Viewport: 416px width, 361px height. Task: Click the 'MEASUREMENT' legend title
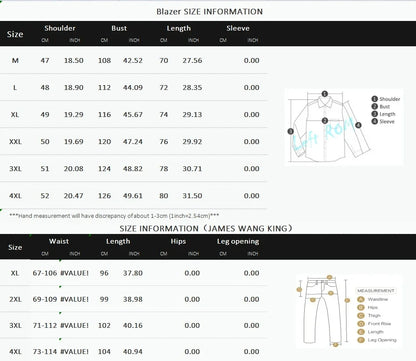pos(376,291)
